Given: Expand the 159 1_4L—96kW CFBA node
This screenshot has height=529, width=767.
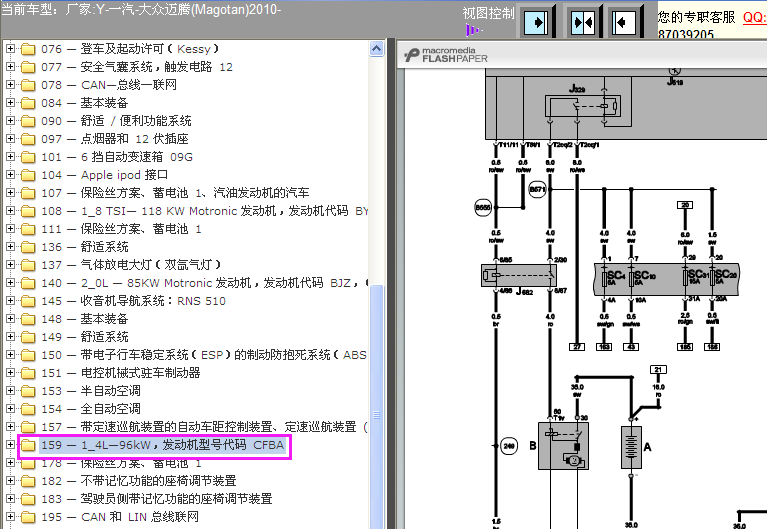Looking at the screenshot, I should click(x=10, y=445).
